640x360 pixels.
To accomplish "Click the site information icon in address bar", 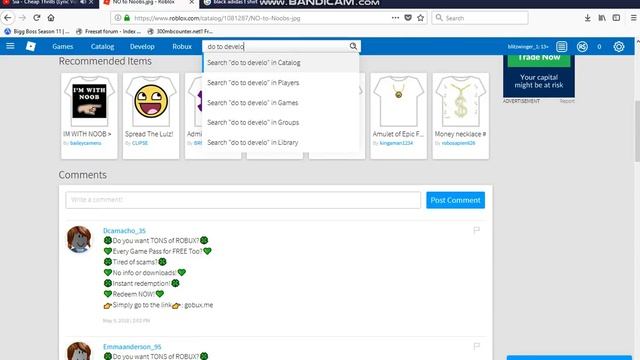I will 118,18.
